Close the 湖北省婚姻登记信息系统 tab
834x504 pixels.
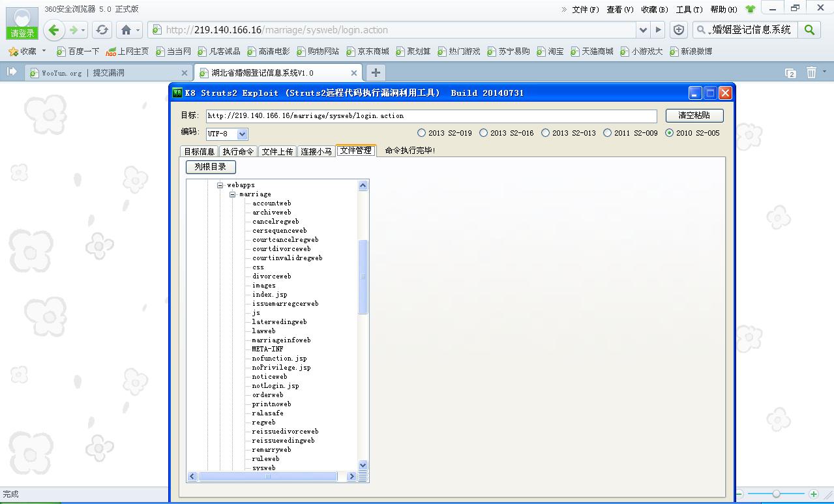coord(354,73)
